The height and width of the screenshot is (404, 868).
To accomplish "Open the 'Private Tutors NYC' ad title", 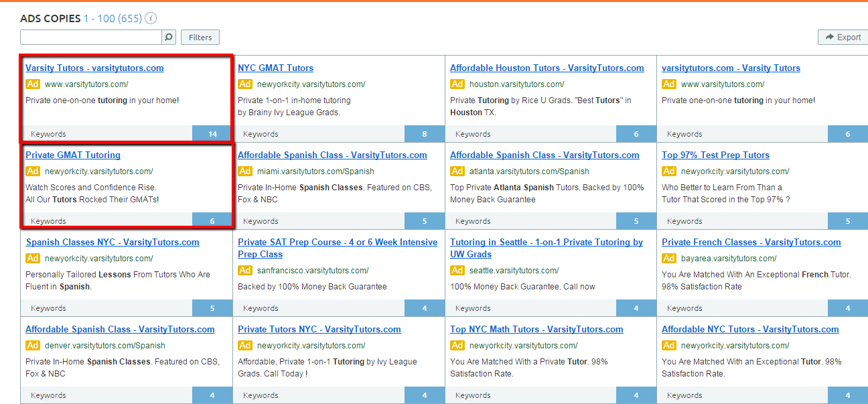I will point(319,329).
